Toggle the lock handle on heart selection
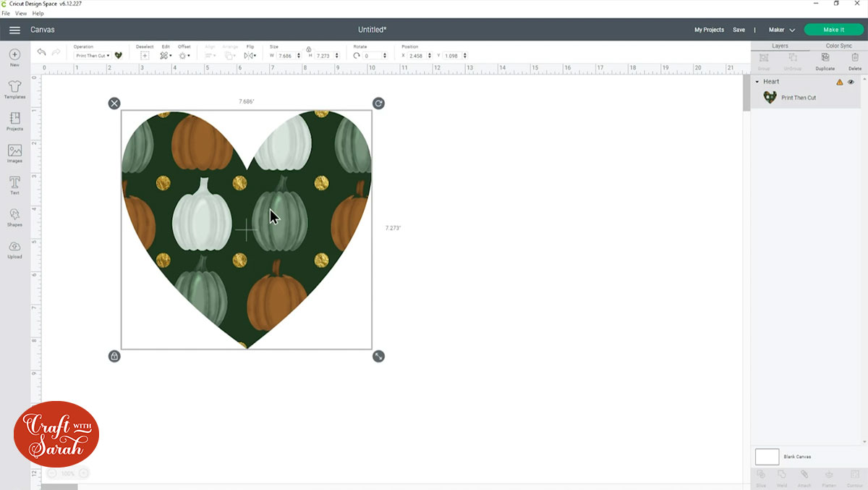This screenshot has width=868, height=490. [114, 356]
